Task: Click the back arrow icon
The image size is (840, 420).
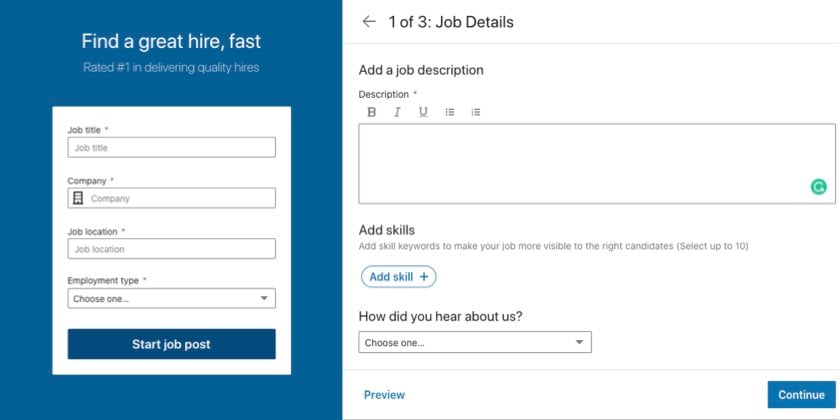Action: click(369, 21)
